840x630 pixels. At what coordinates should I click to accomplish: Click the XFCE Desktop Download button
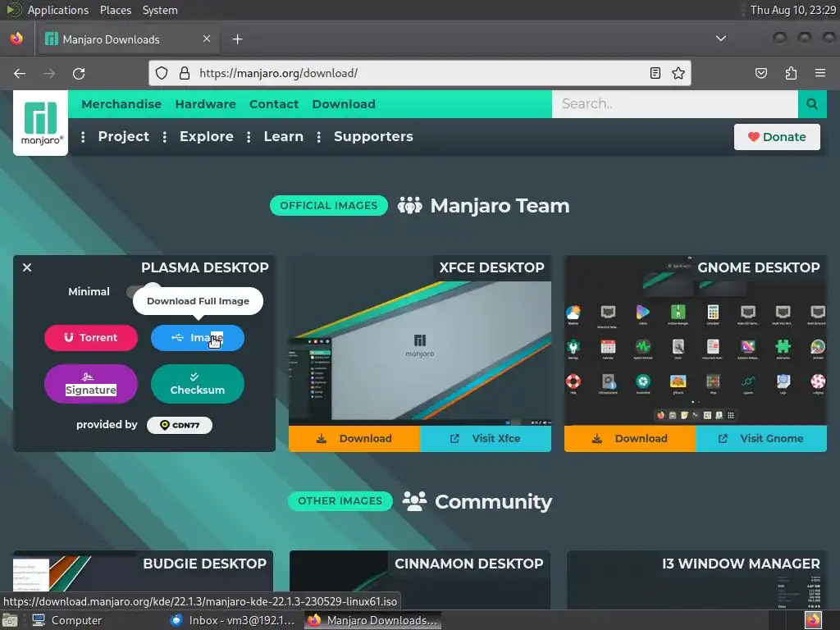click(354, 439)
